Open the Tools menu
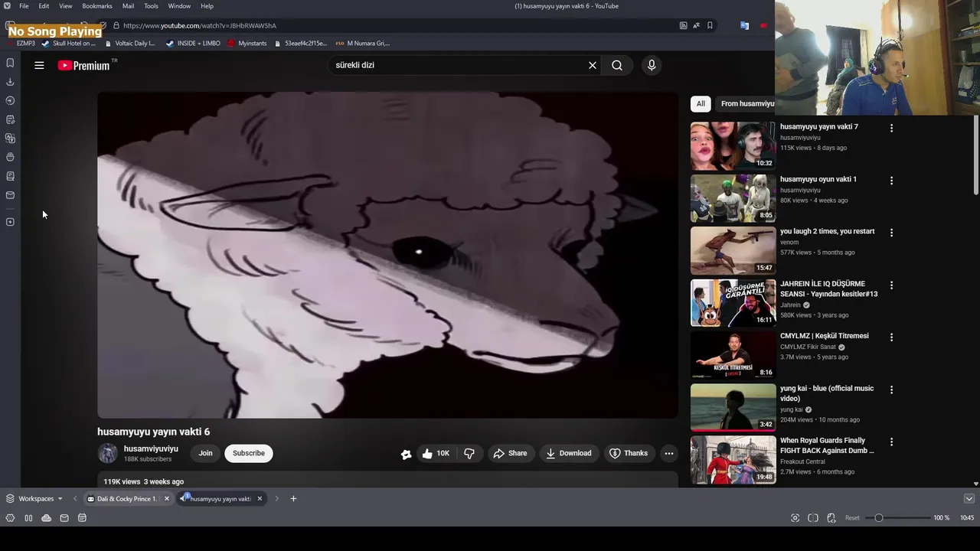Viewport: 980px width, 551px height. point(152,6)
